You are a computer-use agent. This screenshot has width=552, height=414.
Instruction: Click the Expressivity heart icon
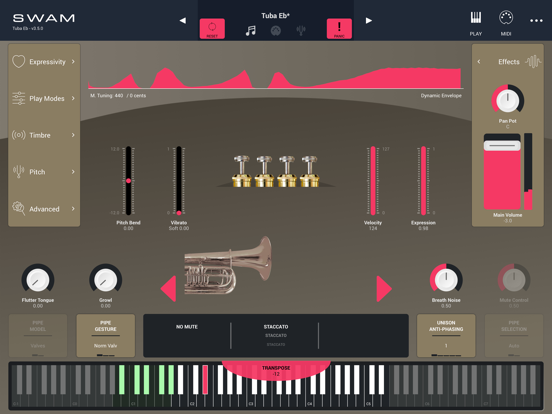(x=19, y=61)
